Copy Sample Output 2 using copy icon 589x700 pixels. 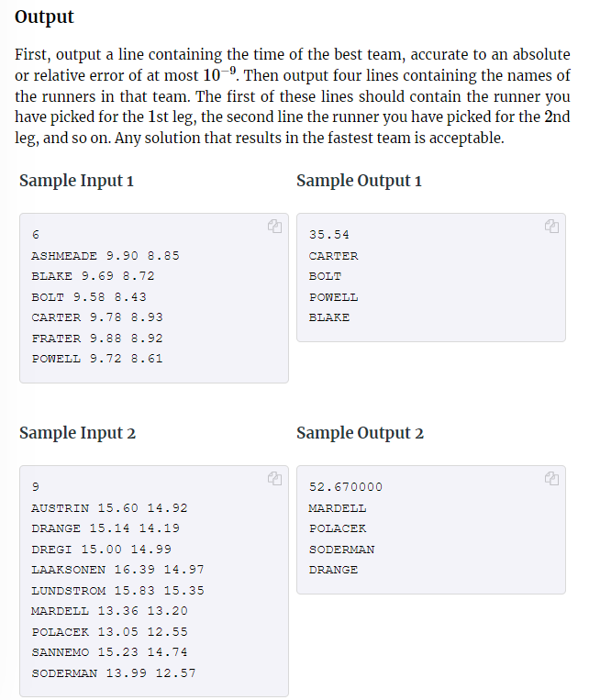pos(551,479)
